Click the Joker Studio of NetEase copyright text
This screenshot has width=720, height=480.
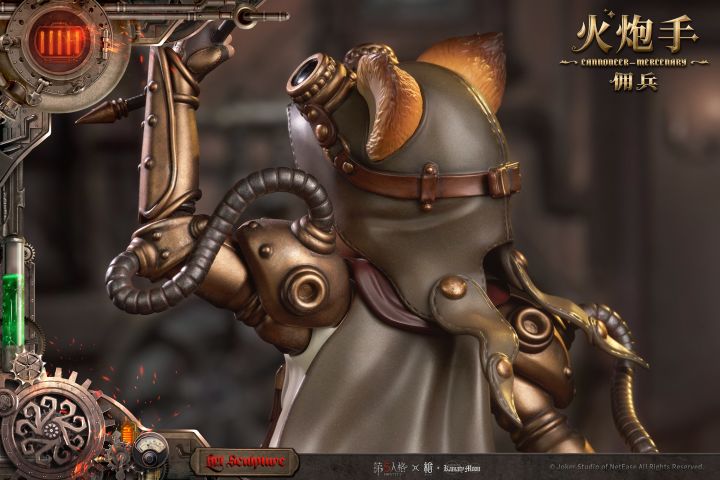coord(626,467)
